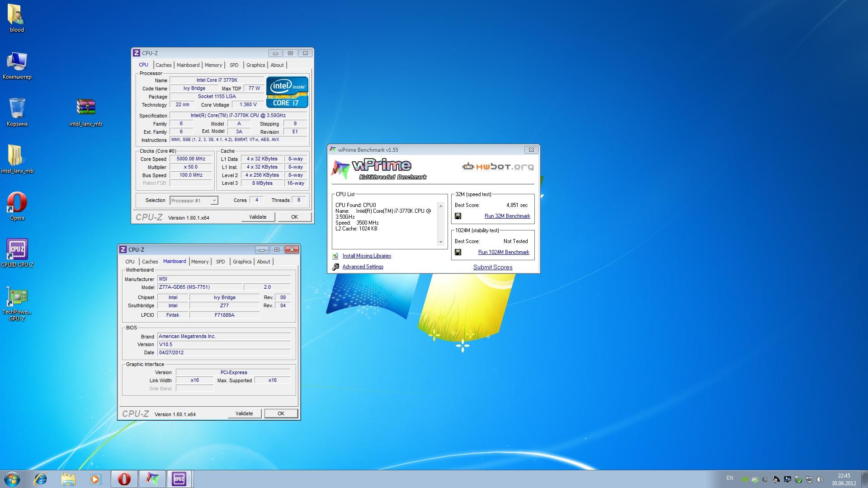Select the intel_lanx_mb WinRAR archive icon

(86, 113)
